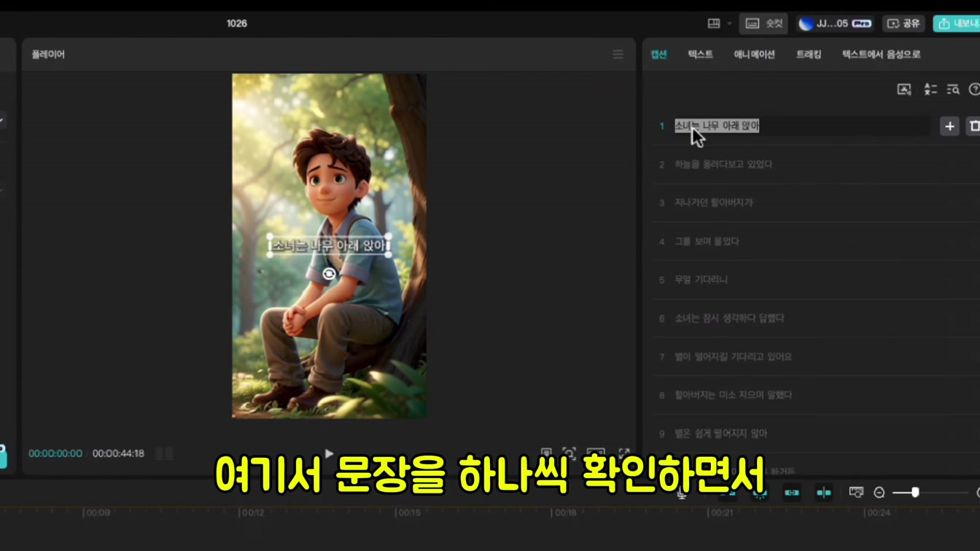The image size is (980, 551).
Task: Select caption 9 별은 쉽게 떨어지지 않아
Action: pos(720,434)
